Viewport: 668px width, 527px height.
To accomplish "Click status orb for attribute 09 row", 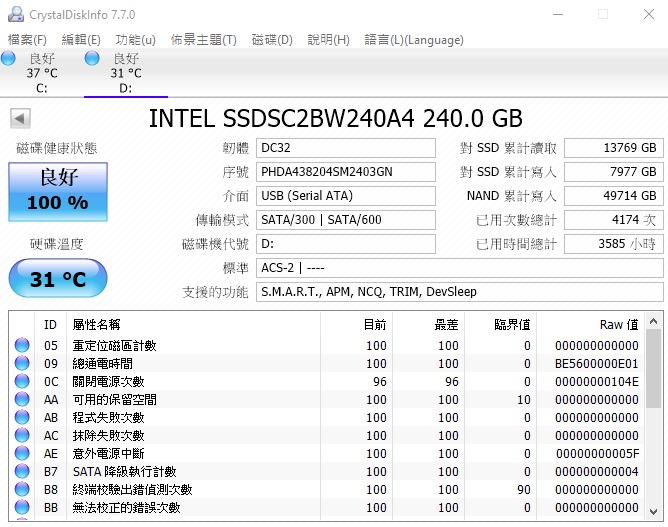I will point(22,363).
